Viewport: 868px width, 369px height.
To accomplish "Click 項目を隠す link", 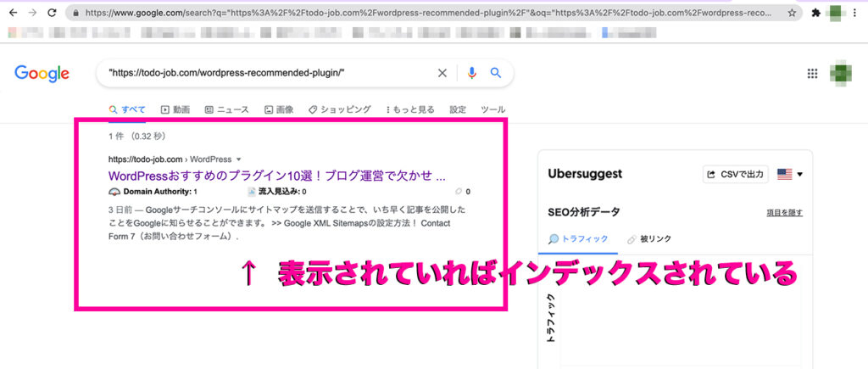I will click(x=784, y=213).
